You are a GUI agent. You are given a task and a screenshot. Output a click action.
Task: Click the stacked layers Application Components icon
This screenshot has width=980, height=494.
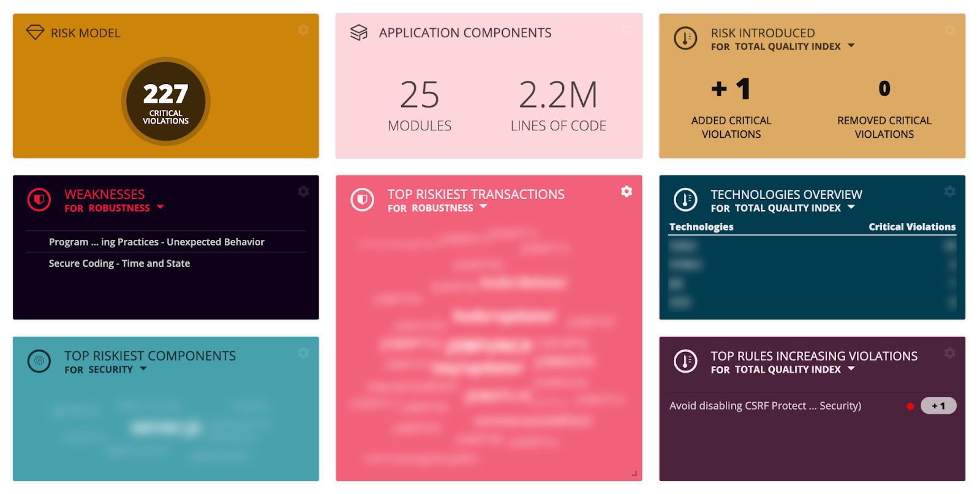point(359,32)
